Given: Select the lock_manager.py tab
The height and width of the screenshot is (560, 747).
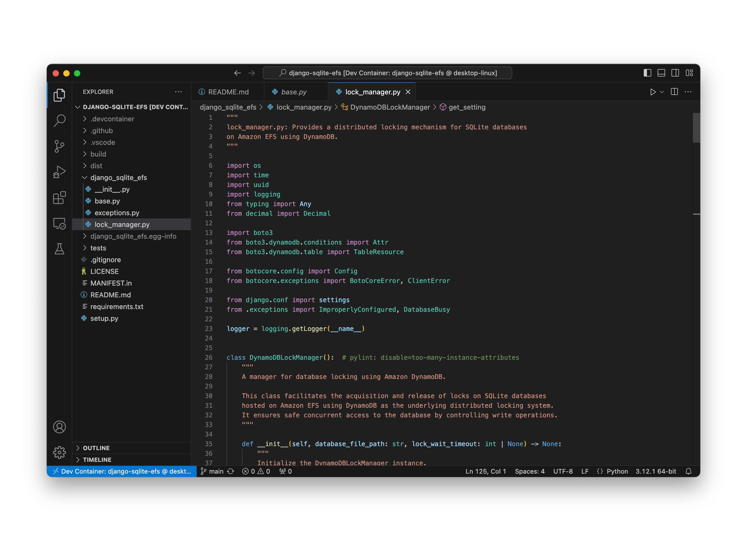Looking at the screenshot, I should click(x=371, y=92).
